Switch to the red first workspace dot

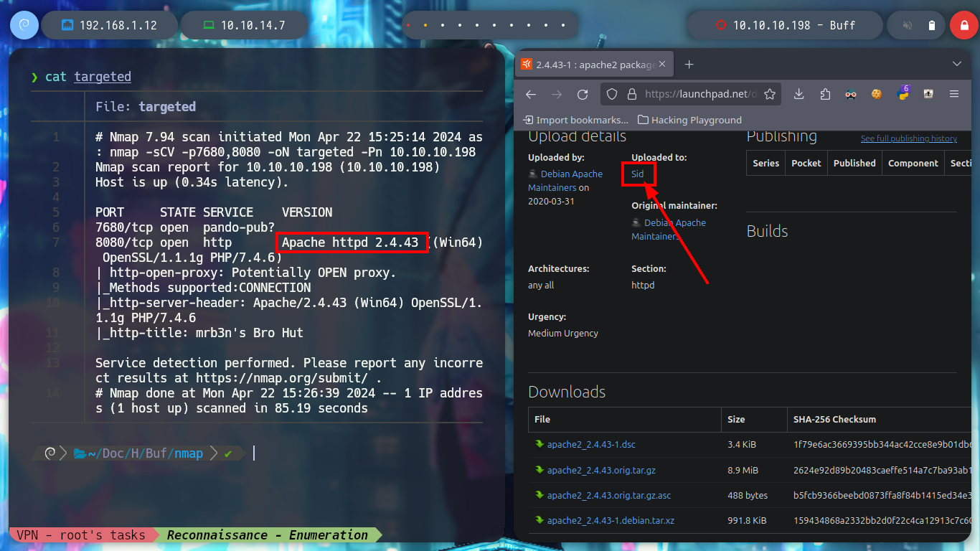point(407,25)
